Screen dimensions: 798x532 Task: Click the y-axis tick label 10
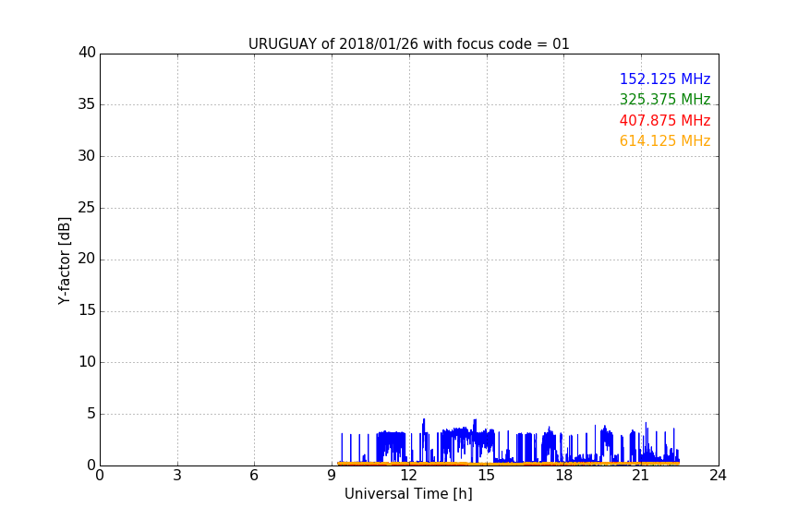[x=87, y=362]
